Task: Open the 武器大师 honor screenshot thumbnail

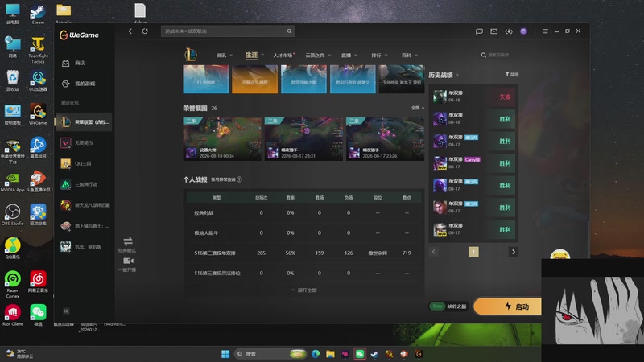Action: point(222,138)
